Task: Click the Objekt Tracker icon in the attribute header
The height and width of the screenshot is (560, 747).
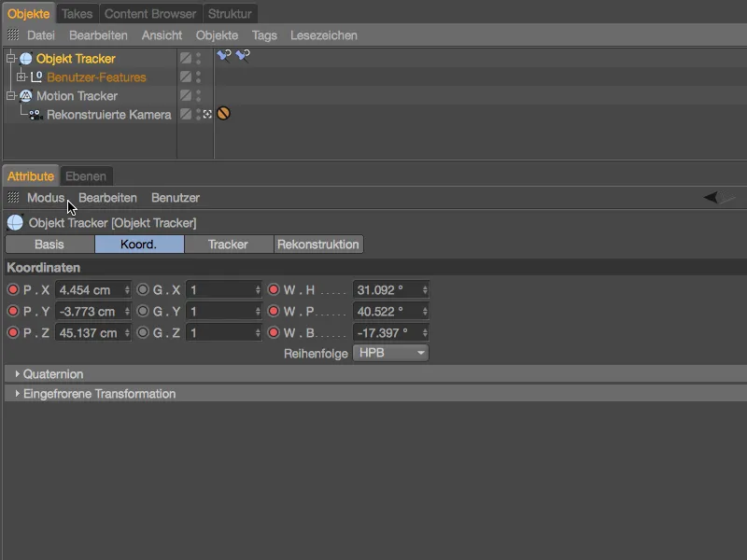Action: [15, 222]
